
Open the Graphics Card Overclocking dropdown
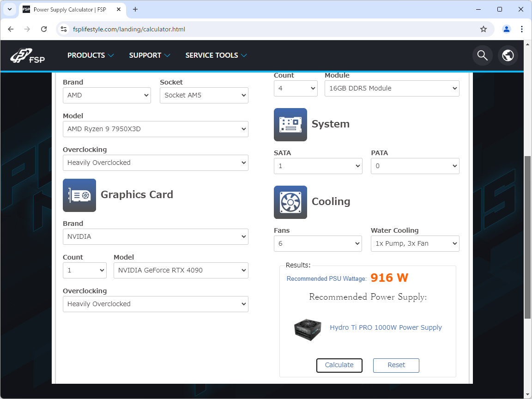tap(155, 304)
